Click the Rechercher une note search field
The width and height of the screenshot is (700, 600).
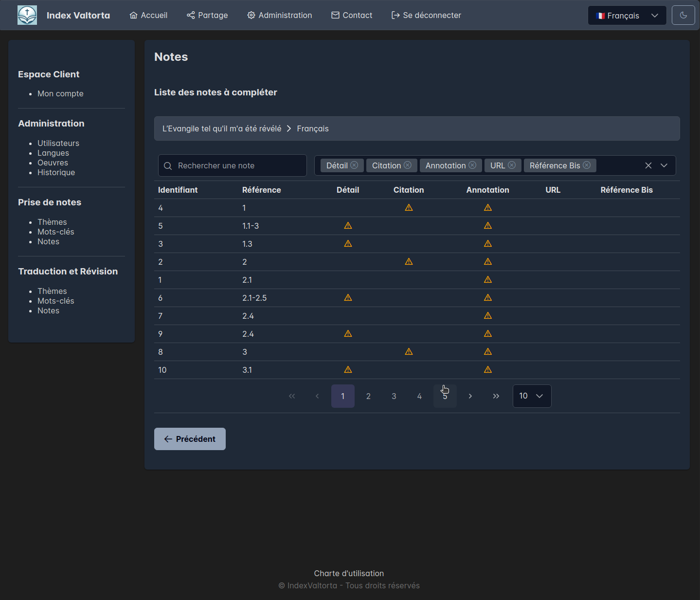(x=233, y=165)
